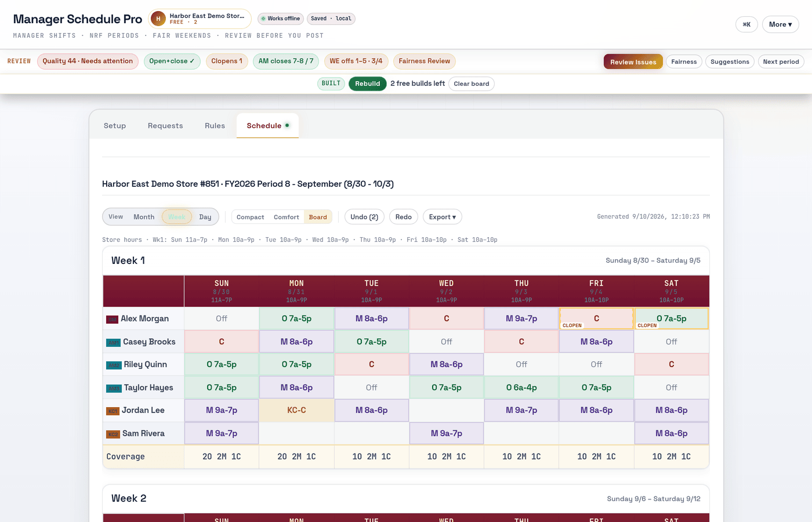
Task: Select Comfort density
Action: [x=287, y=217]
